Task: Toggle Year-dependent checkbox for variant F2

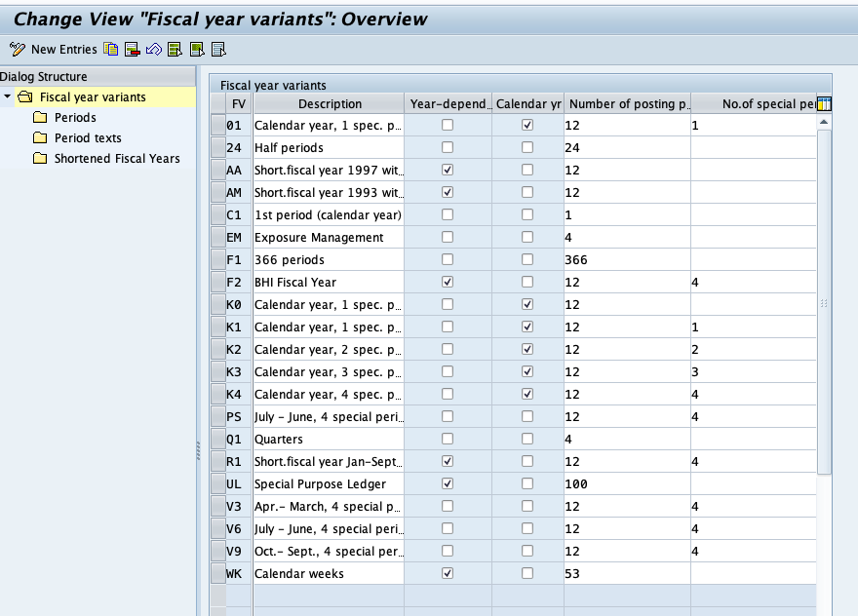Action: click(448, 282)
